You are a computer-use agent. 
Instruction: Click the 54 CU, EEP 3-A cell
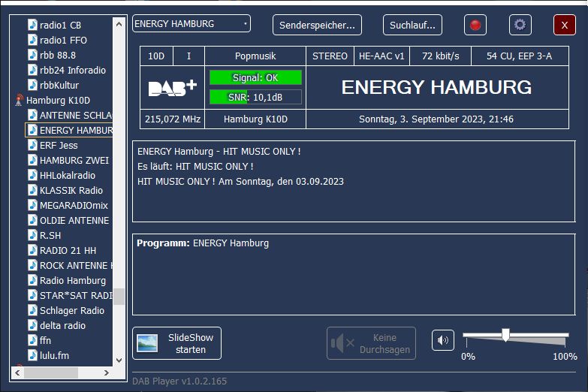(520, 56)
